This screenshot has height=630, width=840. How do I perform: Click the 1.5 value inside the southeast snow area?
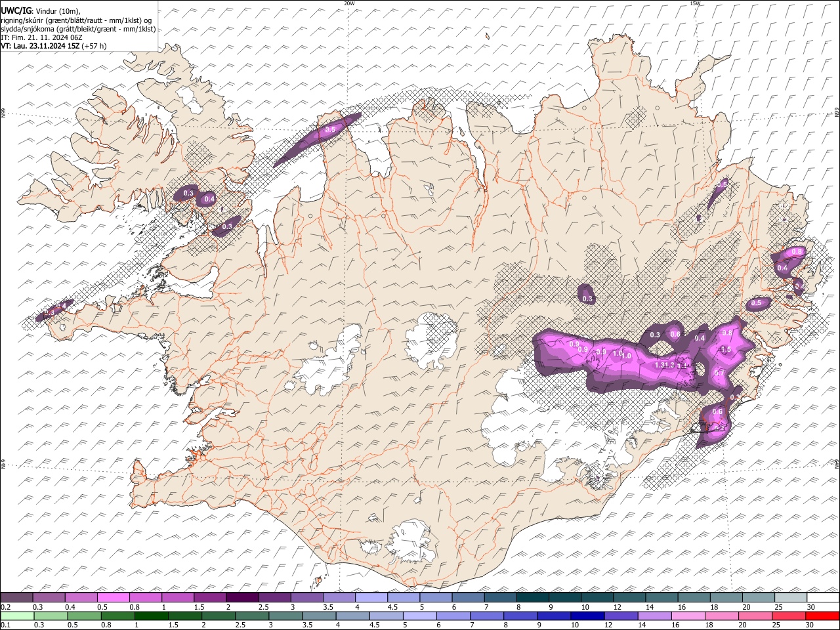point(726,350)
